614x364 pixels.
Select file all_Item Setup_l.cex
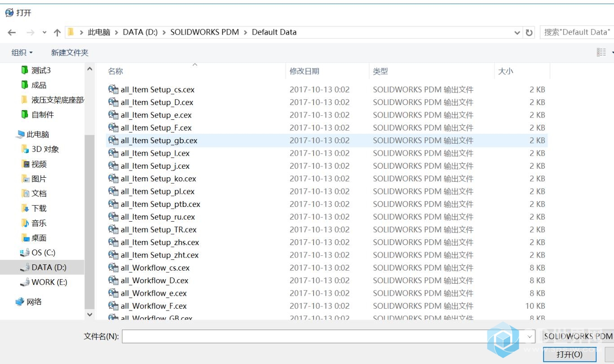tap(155, 153)
